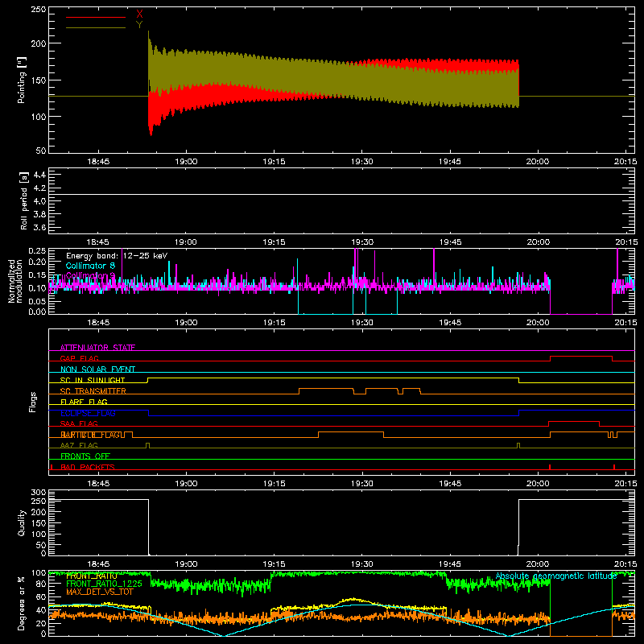
Task: Select the ATTENUATOR_STATE flag label
Action: tap(97, 348)
